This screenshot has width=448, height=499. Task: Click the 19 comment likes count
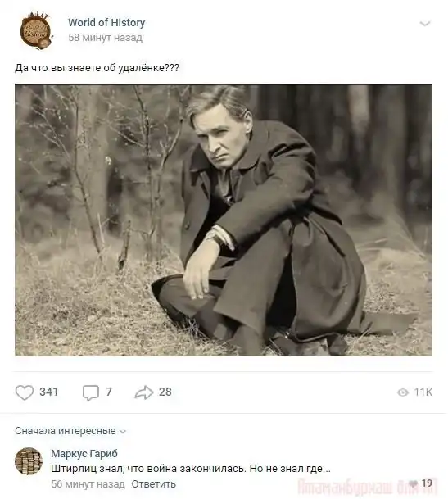tap(427, 483)
